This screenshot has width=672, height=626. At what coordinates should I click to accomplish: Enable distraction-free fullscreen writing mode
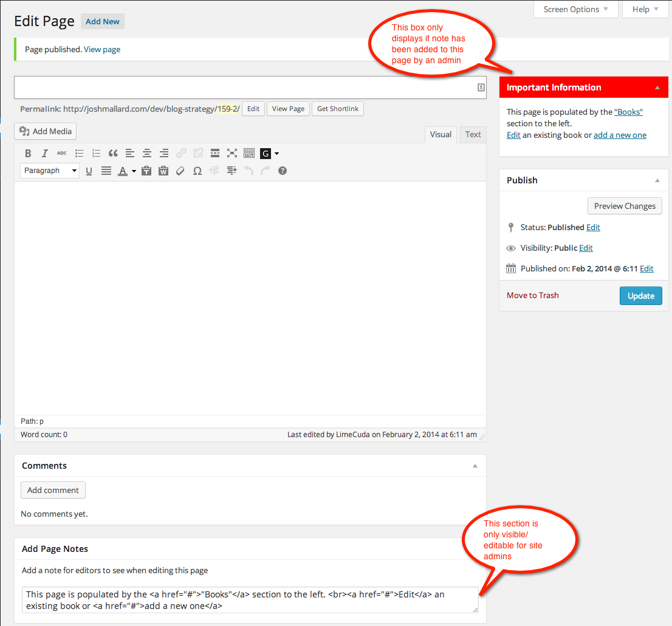(x=232, y=153)
